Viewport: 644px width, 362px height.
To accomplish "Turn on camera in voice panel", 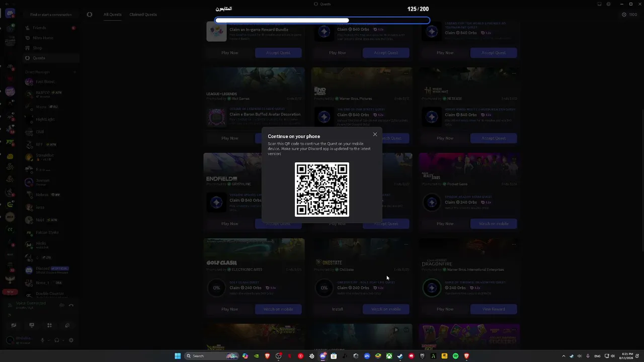I will click(14, 325).
